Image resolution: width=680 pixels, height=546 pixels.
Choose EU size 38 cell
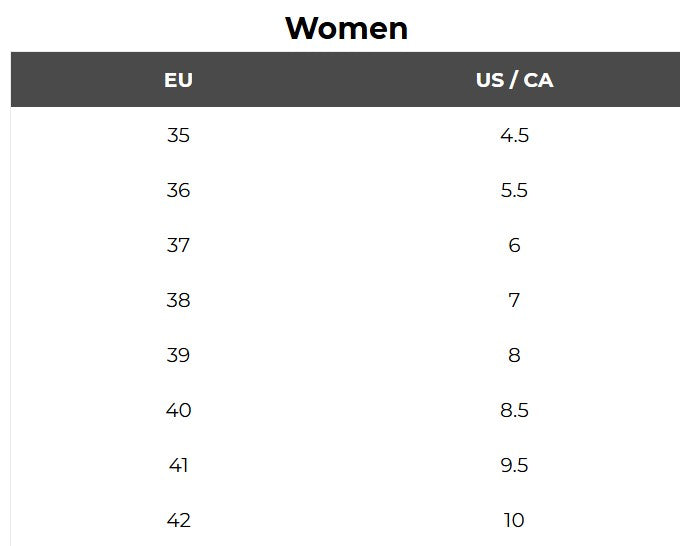(x=178, y=300)
